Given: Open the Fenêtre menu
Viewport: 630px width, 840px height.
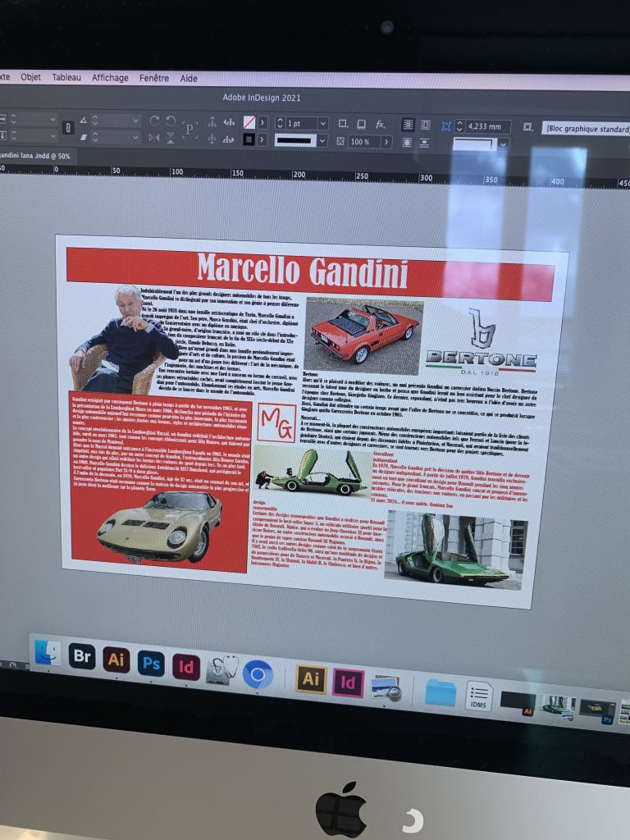Looking at the screenshot, I should (153, 78).
